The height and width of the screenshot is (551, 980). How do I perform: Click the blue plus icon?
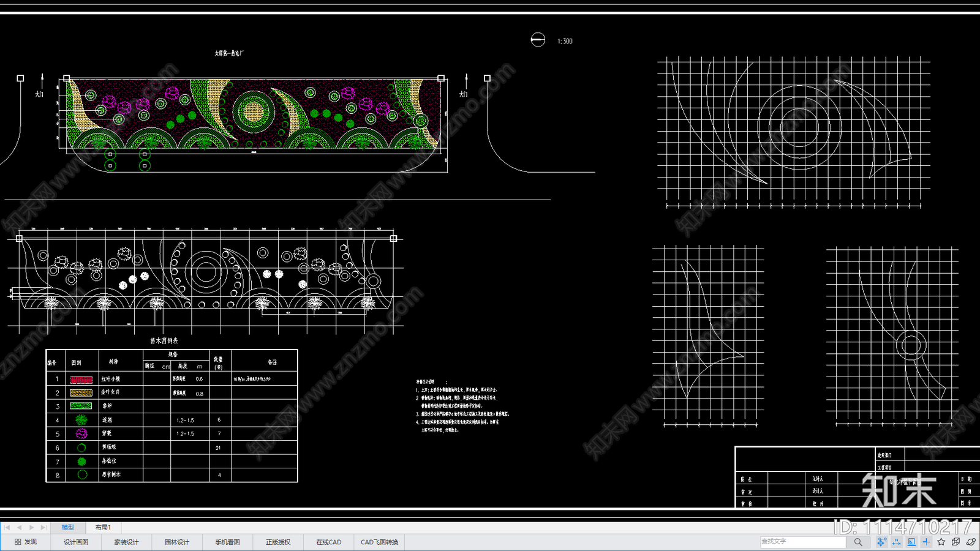926,542
